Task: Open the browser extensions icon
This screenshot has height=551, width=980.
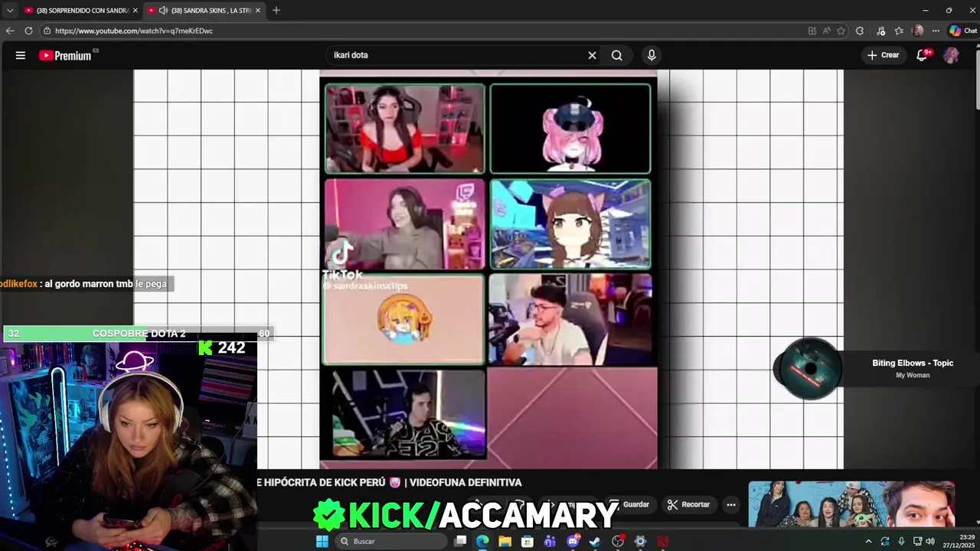Action: coord(860,31)
